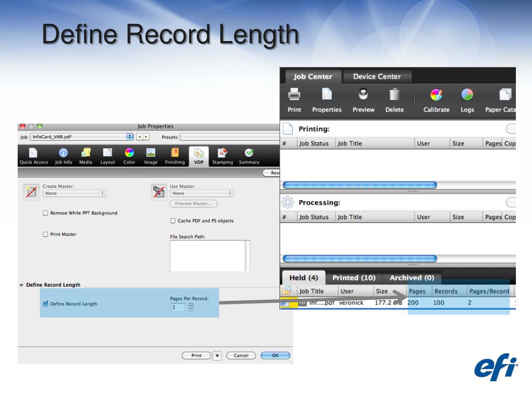The image size is (532, 399).
Task: Open the Summary tab icon
Action: 249,153
